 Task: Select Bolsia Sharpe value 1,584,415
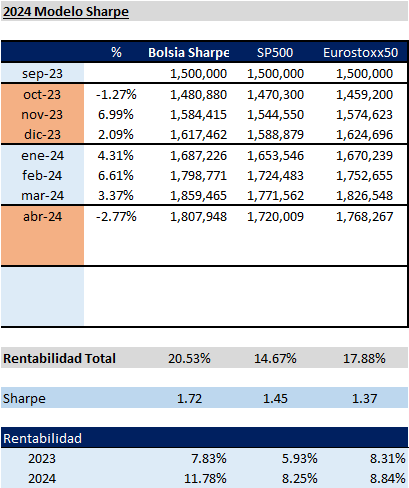tap(199, 115)
